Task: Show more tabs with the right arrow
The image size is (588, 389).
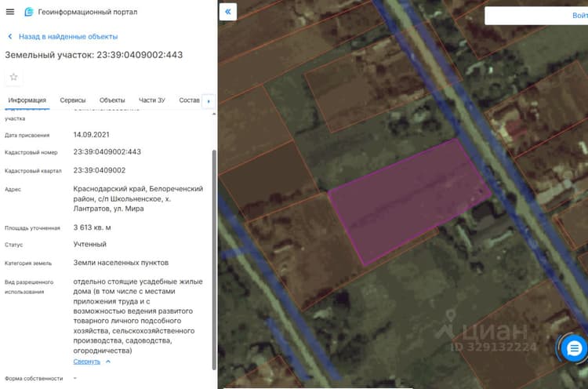Action: tap(209, 101)
